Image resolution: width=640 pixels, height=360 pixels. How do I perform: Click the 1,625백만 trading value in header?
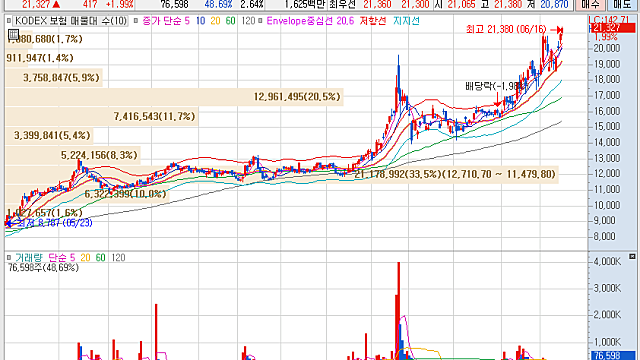[x=305, y=4]
